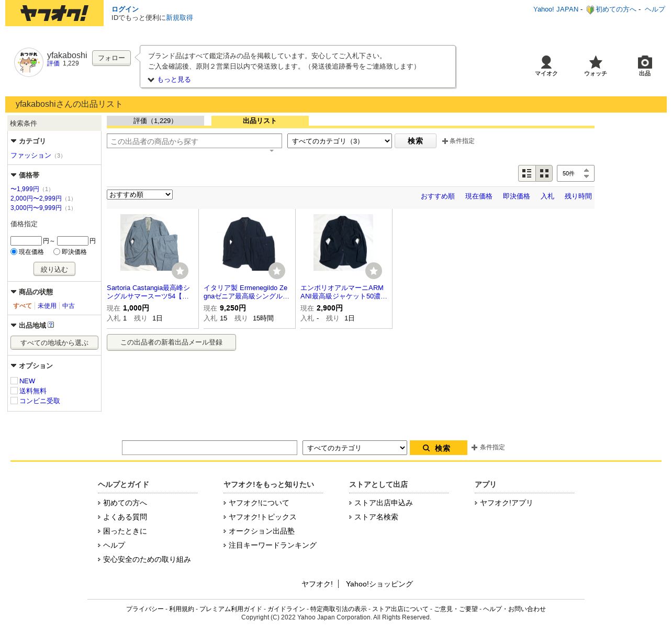Check the 送料無料 option checkbox
Viewport: 672px width, 632px height.
14,391
